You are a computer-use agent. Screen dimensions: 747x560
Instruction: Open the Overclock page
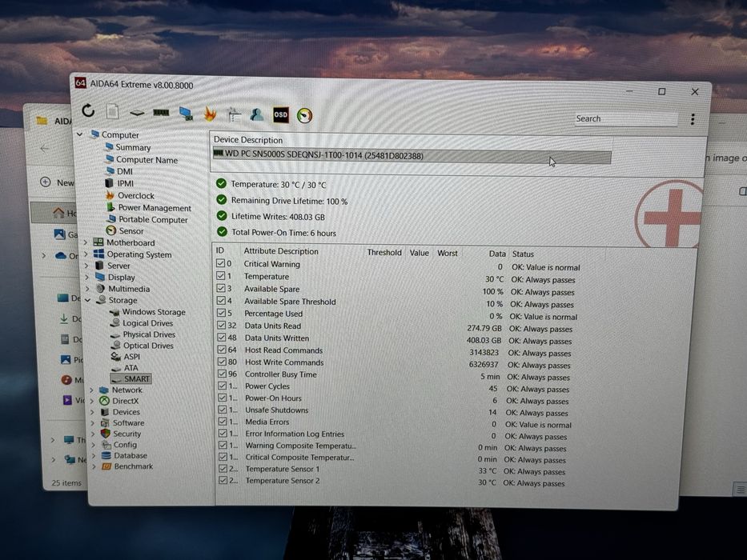click(x=136, y=196)
